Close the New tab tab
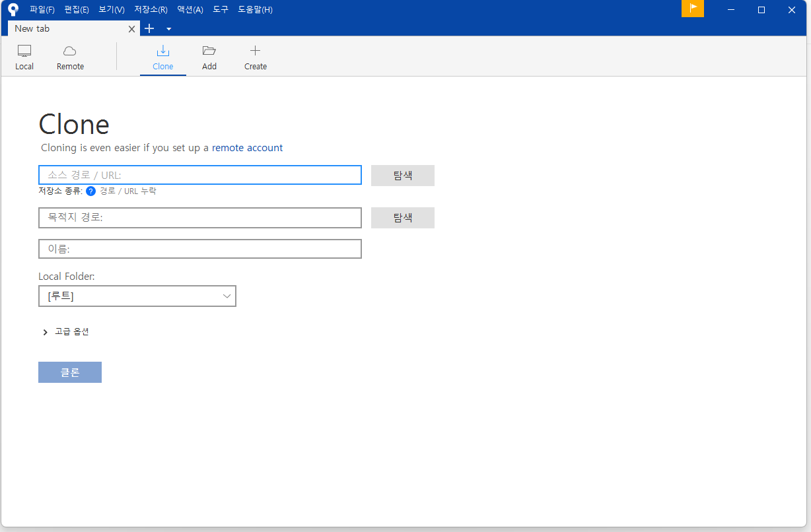Image resolution: width=811 pixels, height=532 pixels. tap(131, 29)
